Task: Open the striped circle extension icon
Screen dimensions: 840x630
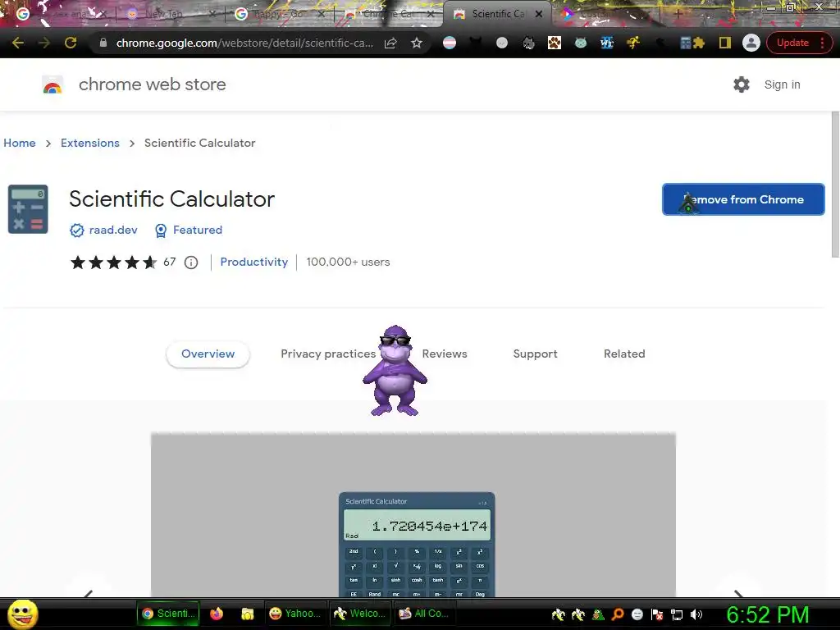Action: [450, 43]
